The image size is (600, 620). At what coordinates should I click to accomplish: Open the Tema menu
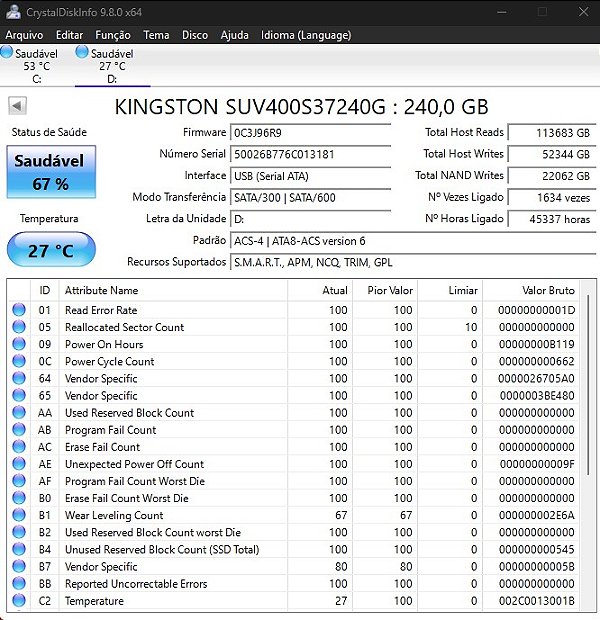(156, 35)
